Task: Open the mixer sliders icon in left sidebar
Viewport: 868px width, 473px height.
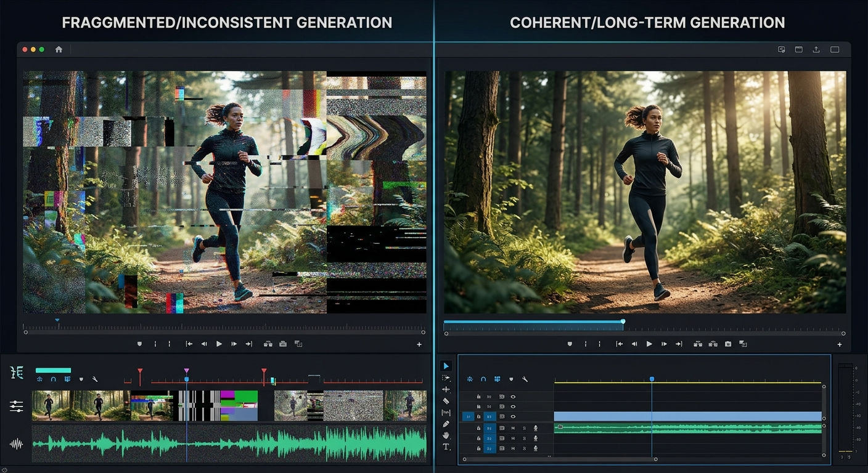Action: click(17, 406)
